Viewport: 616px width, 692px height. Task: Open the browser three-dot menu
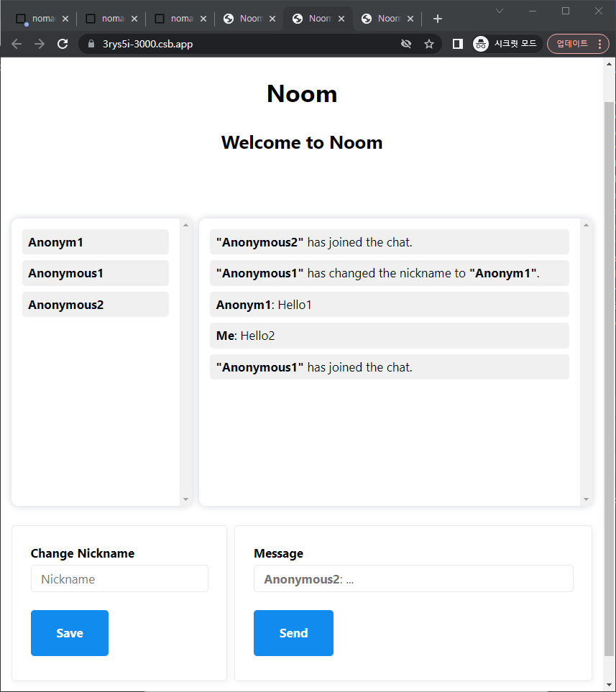coord(600,44)
